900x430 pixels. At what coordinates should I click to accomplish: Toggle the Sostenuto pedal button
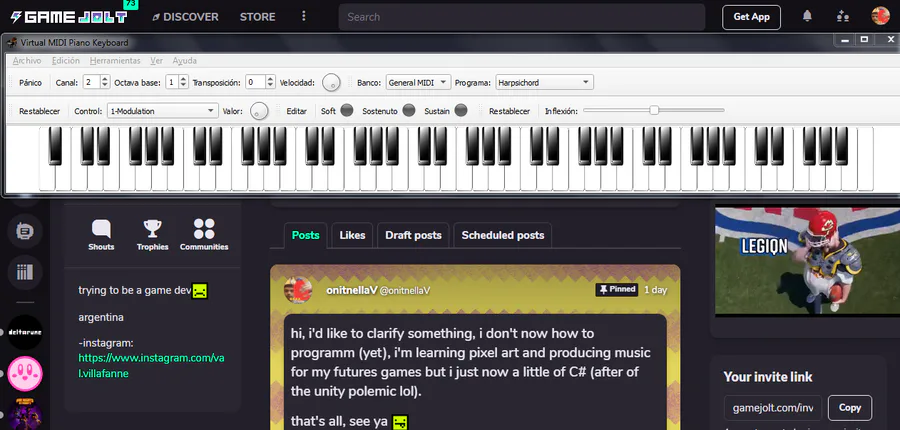pyautogui.click(x=409, y=110)
